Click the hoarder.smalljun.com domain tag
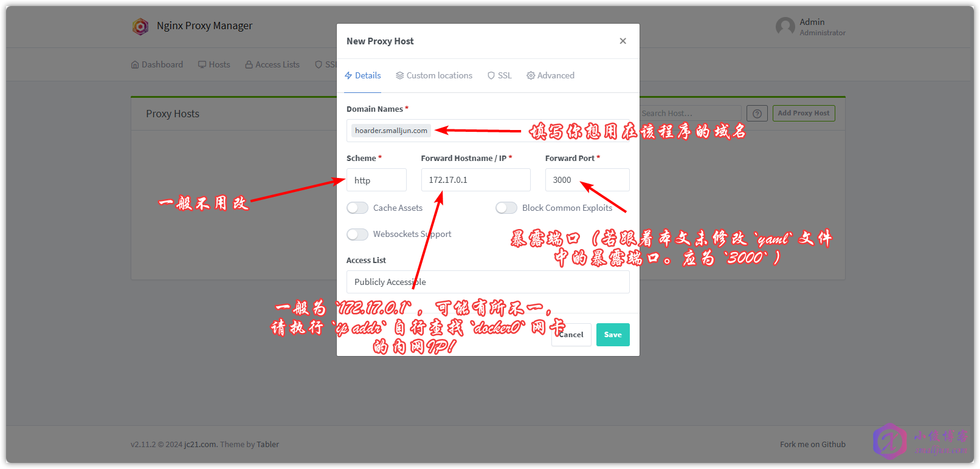 click(391, 131)
